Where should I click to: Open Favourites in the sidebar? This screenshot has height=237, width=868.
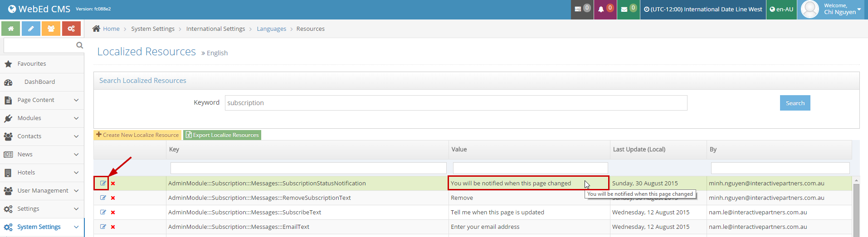coord(32,64)
